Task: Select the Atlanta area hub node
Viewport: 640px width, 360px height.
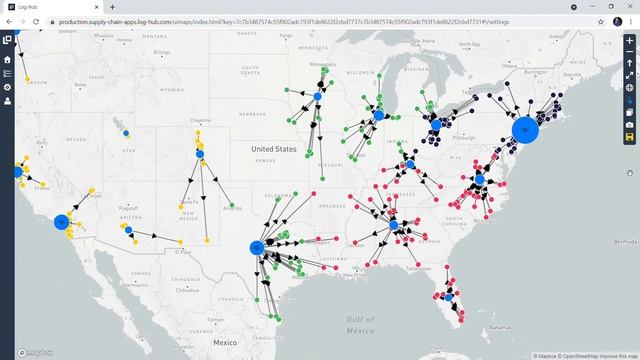Action: [393, 225]
